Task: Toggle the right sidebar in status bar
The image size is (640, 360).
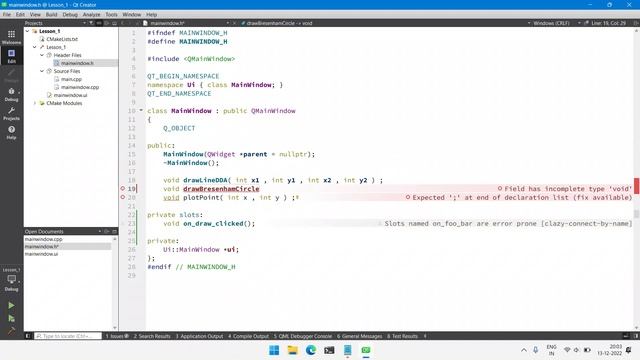Action: tap(636, 336)
